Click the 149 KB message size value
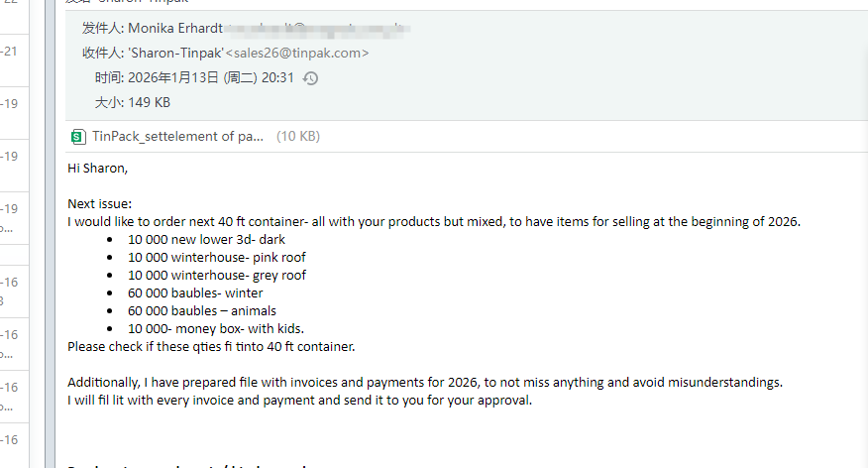This screenshot has height=468, width=868. 149,102
